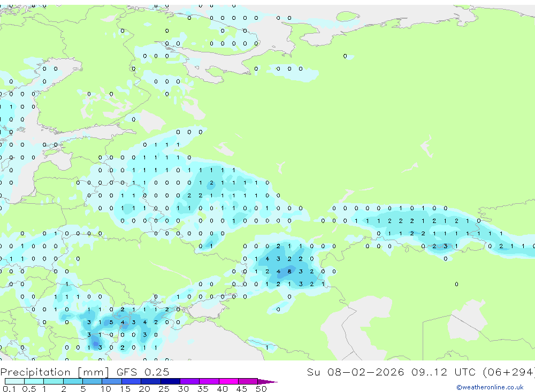The width and height of the screenshot is (535, 392).
Task: Click the '40' legend scale label
Action: [x=222, y=389]
